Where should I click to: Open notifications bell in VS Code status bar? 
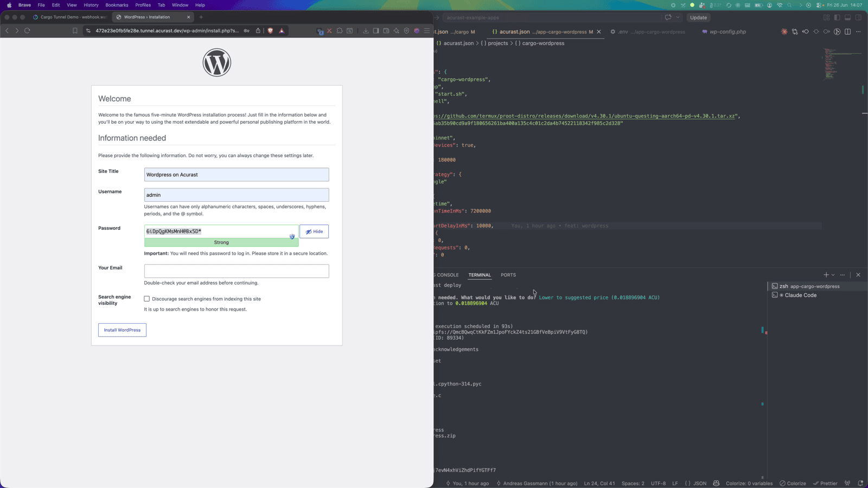(x=860, y=483)
